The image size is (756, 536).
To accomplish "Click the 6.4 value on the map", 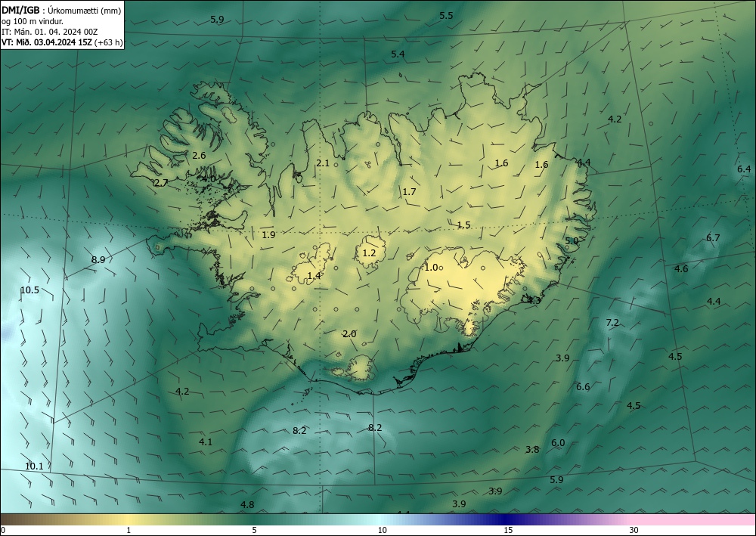I will point(744,169).
